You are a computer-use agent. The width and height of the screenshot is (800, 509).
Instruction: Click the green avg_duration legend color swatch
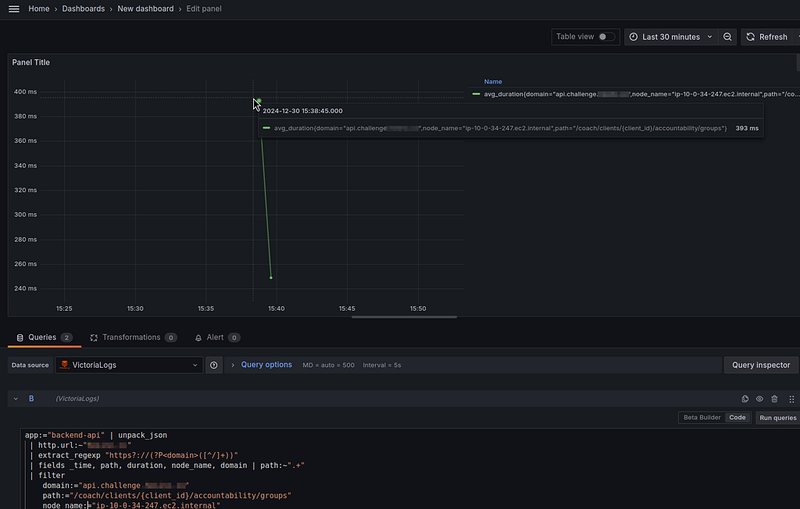pyautogui.click(x=476, y=94)
